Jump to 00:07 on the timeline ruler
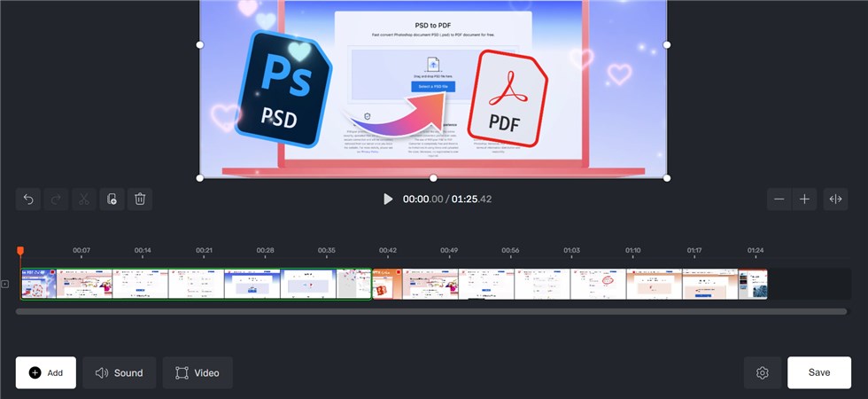Image resolution: width=868 pixels, height=399 pixels. click(x=81, y=250)
